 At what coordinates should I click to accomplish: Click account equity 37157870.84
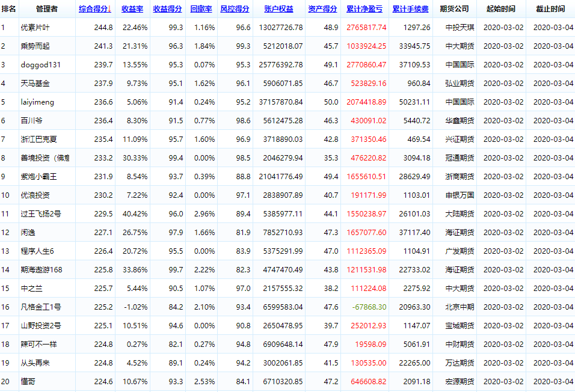pos(281,102)
